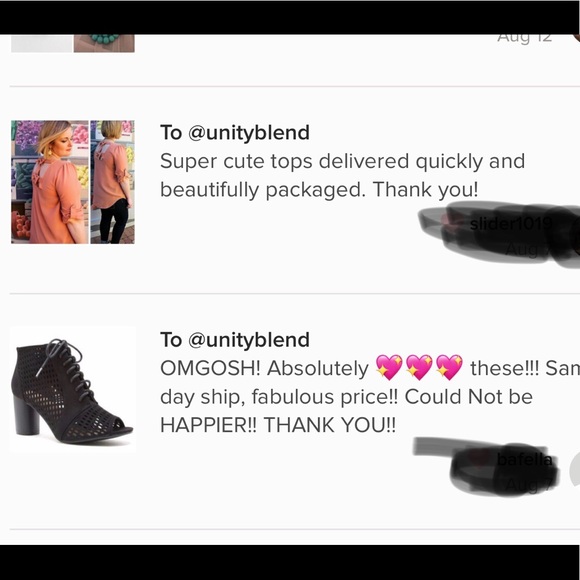Tap the Aug 12 date label
The width and height of the screenshot is (580, 580).
coord(525,38)
